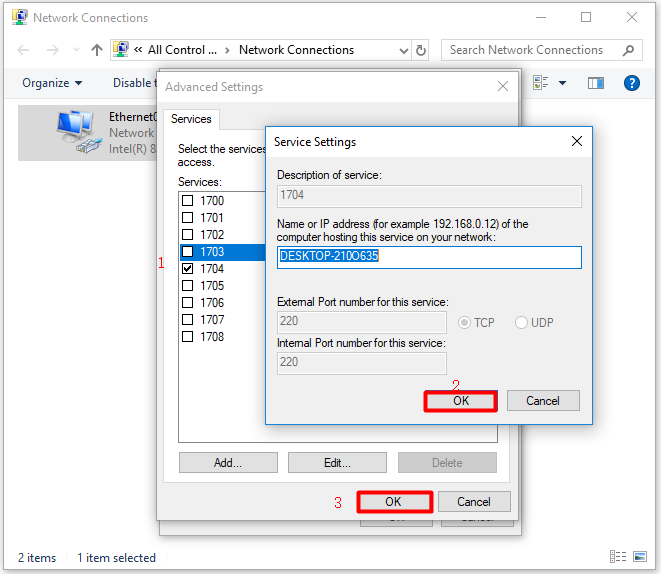The image size is (661, 574).
Task: Uncheck the 1704 service checkbox
Action: [x=187, y=268]
